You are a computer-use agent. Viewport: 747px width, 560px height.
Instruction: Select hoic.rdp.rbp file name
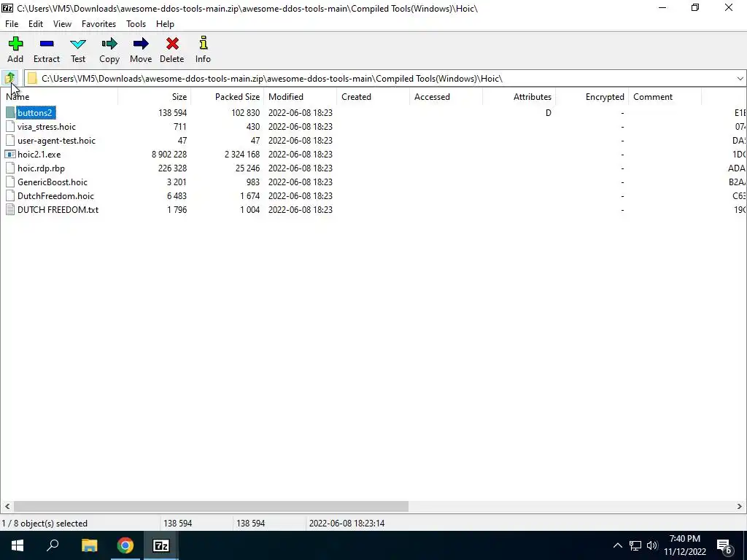tap(41, 168)
